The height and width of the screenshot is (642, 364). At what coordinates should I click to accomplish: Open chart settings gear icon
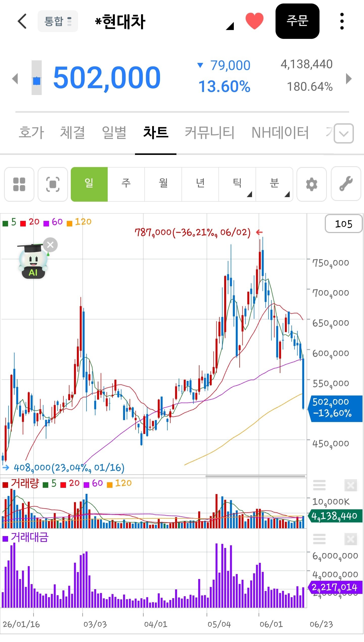click(x=312, y=184)
